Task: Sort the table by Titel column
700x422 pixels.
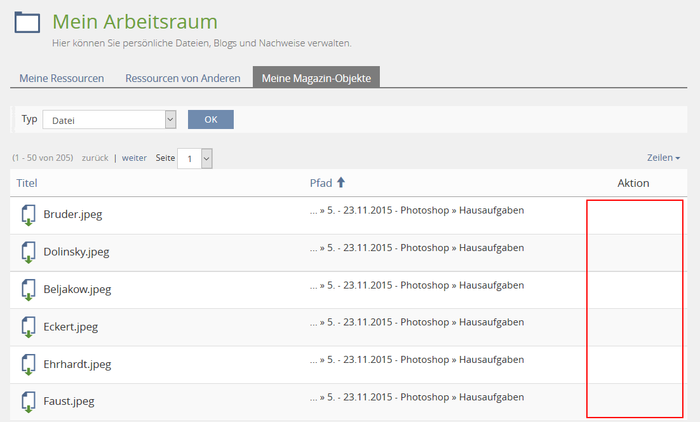Action: [27, 183]
